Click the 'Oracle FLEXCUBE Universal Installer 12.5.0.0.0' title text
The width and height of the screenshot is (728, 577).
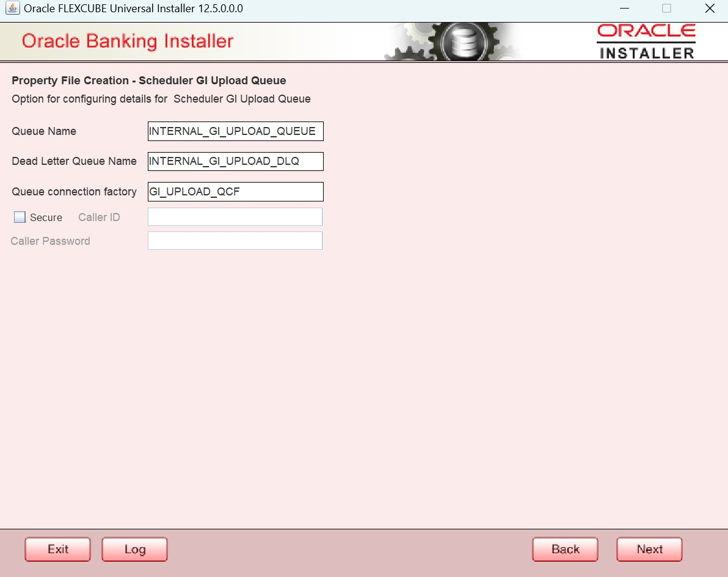133,9
